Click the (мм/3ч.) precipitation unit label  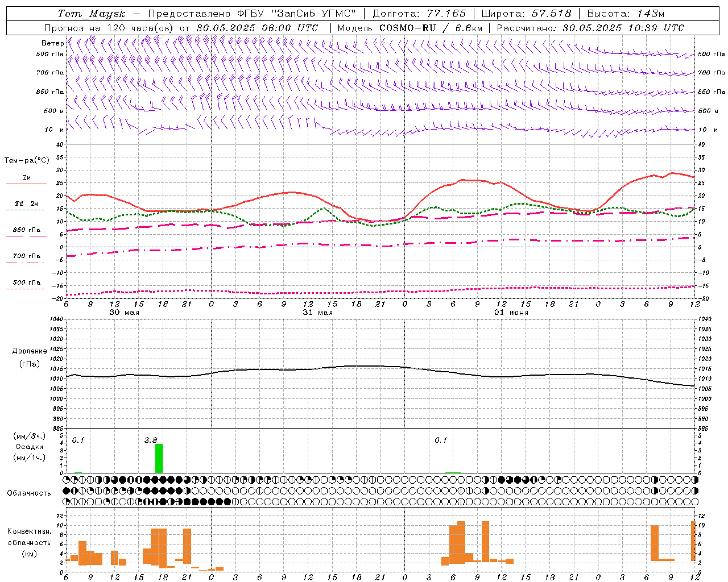click(30, 436)
